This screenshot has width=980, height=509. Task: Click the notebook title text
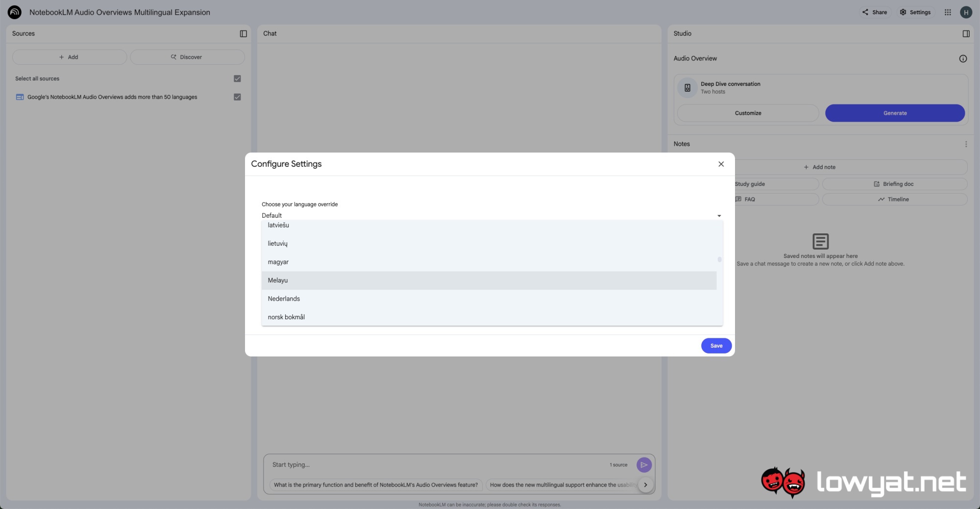pyautogui.click(x=120, y=12)
